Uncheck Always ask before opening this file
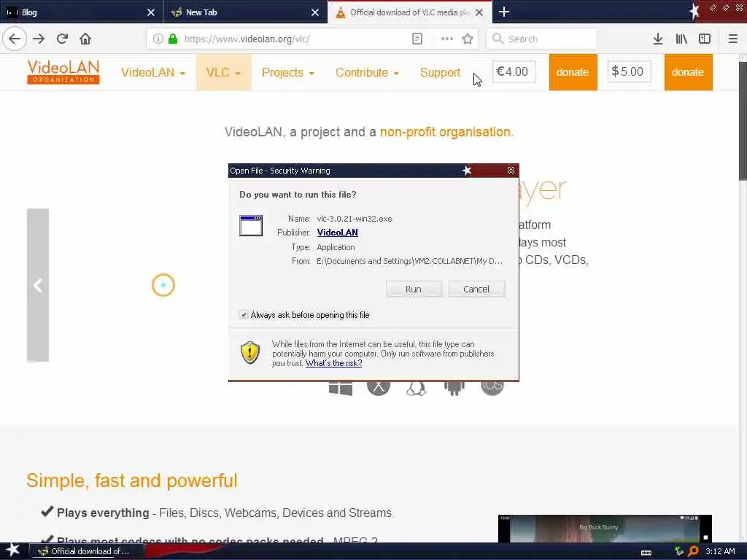Image resolution: width=747 pixels, height=560 pixels. point(244,315)
